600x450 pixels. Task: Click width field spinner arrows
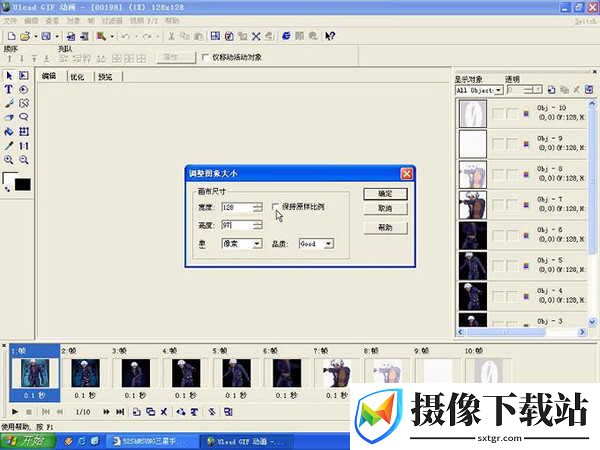pyautogui.click(x=259, y=207)
